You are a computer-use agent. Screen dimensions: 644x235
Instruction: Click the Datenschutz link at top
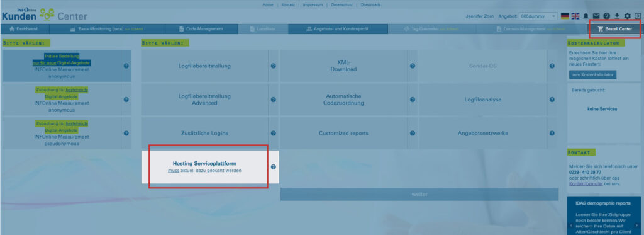point(341,5)
